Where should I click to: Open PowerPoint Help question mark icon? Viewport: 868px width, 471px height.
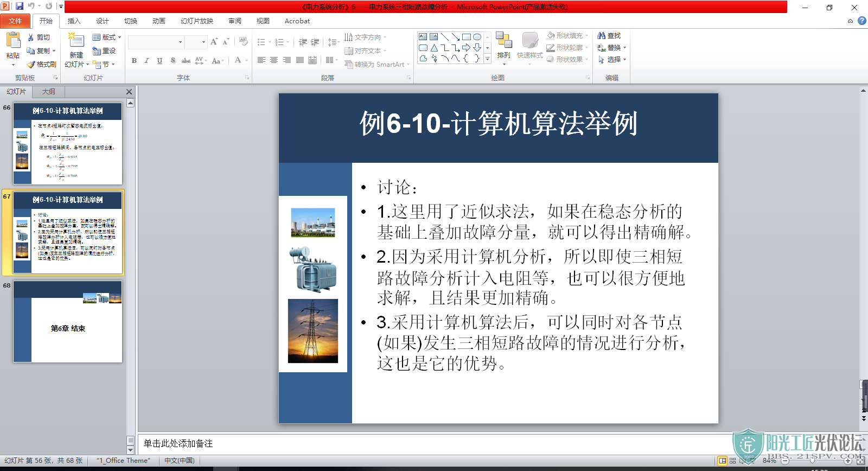861,21
